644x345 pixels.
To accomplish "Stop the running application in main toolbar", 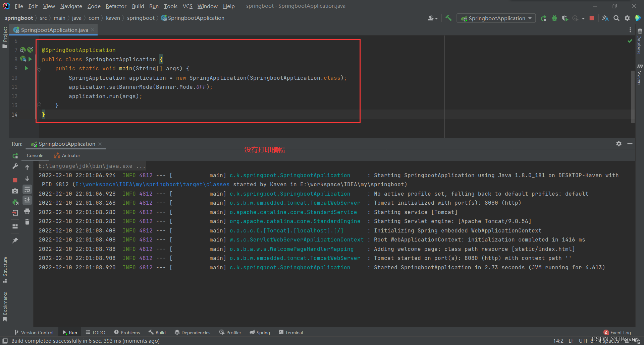I will (592, 18).
